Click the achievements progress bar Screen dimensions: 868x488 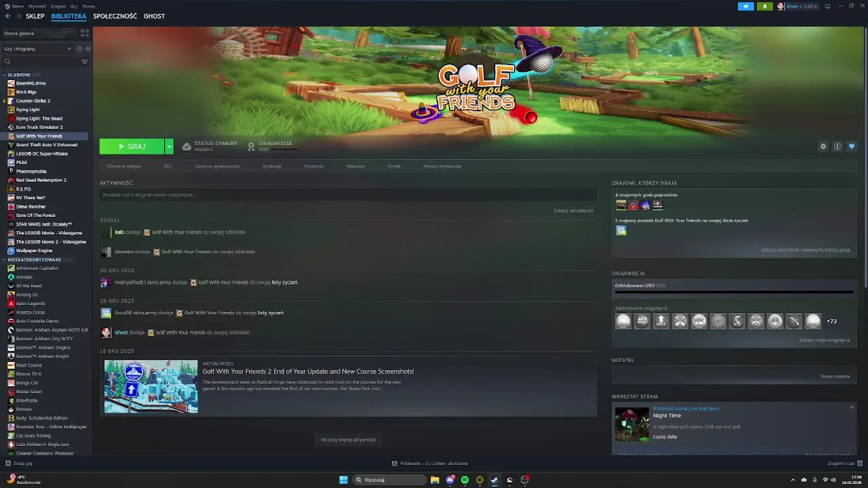click(734, 293)
